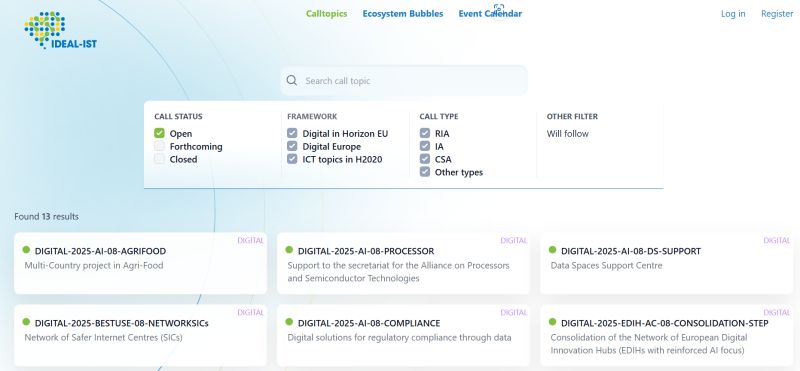
Task: Click the green status dot on COMPLIANCE card
Action: tap(289, 321)
